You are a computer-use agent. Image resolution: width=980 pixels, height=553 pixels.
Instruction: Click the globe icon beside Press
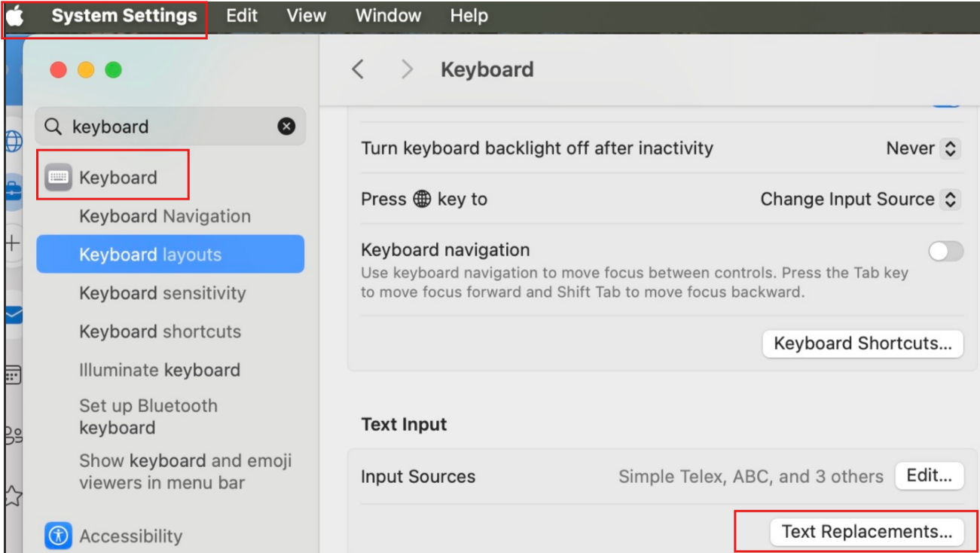tap(423, 200)
